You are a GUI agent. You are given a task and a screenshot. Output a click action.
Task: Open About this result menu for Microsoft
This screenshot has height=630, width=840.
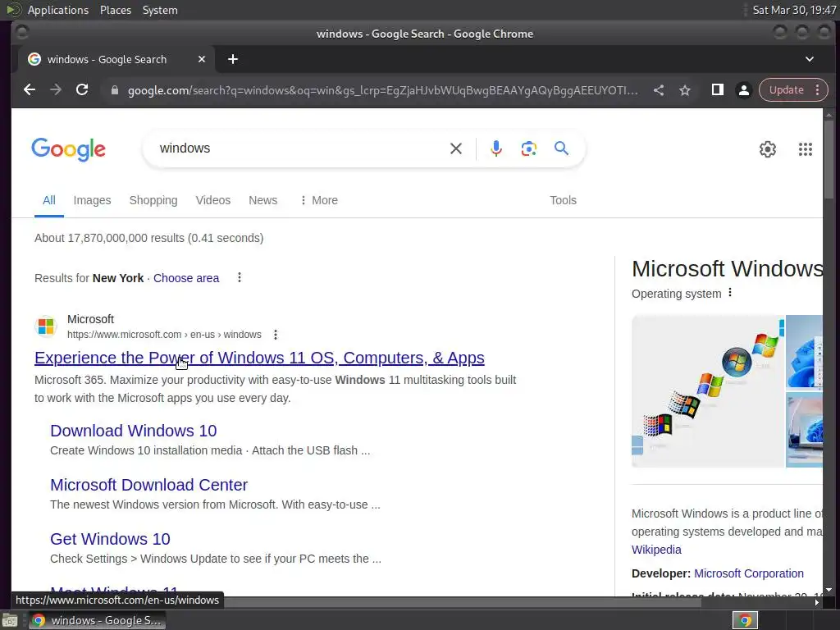(276, 335)
